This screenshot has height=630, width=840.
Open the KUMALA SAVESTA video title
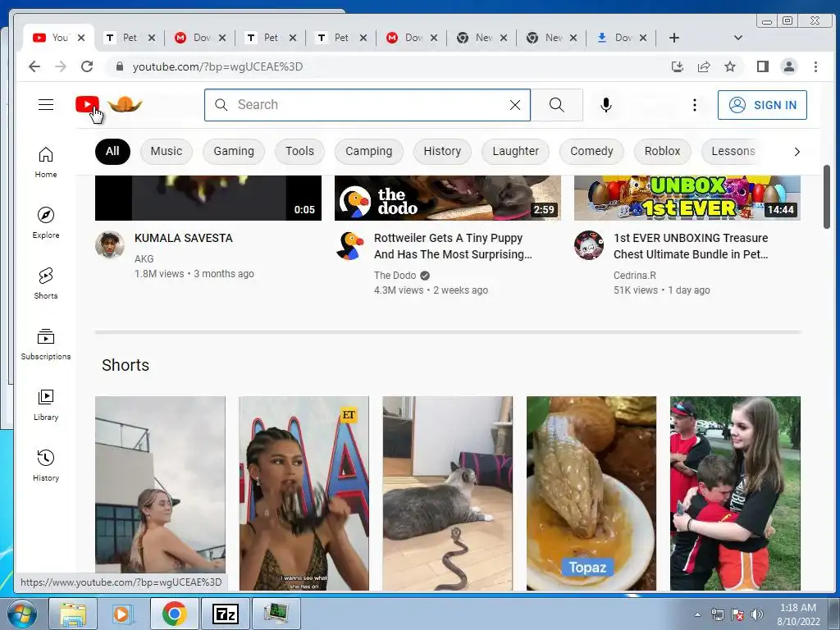(183, 238)
